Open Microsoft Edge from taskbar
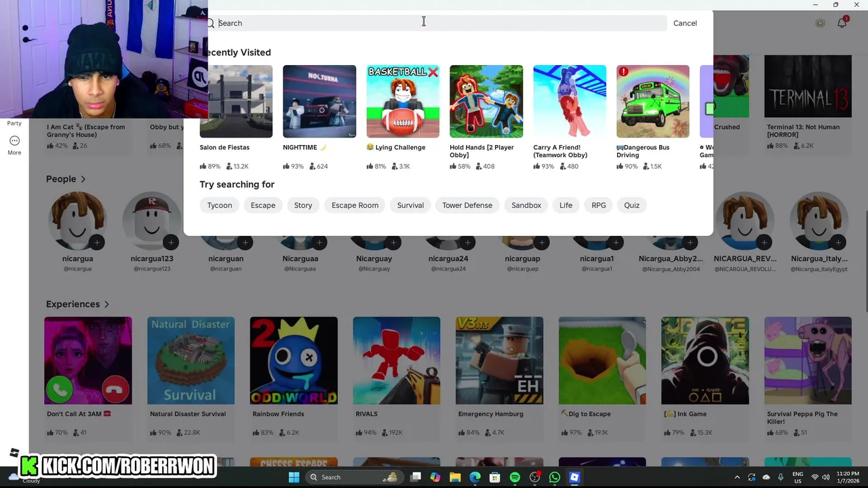This screenshot has width=868, height=488. coord(475,477)
